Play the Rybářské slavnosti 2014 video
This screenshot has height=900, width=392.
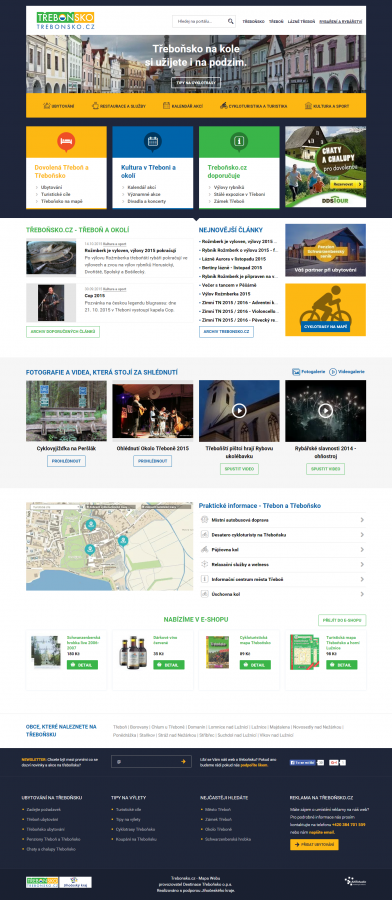tap(325, 410)
